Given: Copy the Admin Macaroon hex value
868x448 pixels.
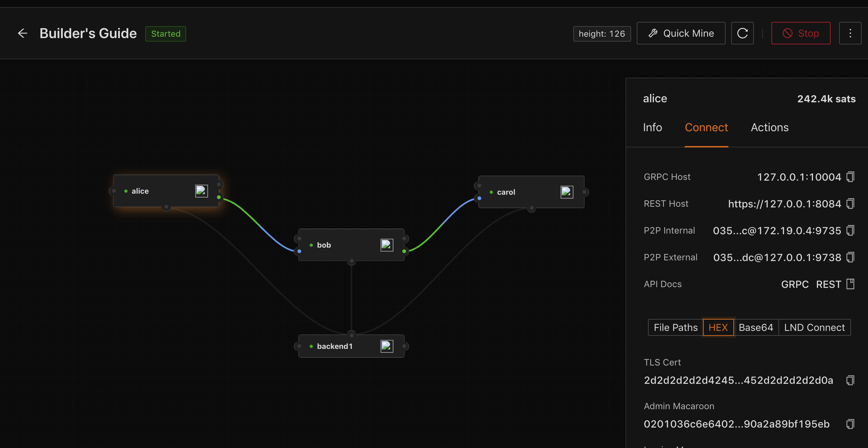Looking at the screenshot, I should (x=850, y=424).
